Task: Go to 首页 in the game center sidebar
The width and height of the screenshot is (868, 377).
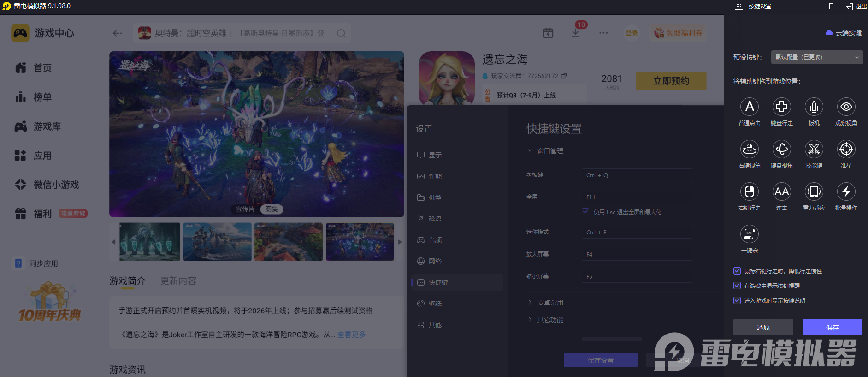Action: pyautogui.click(x=33, y=68)
